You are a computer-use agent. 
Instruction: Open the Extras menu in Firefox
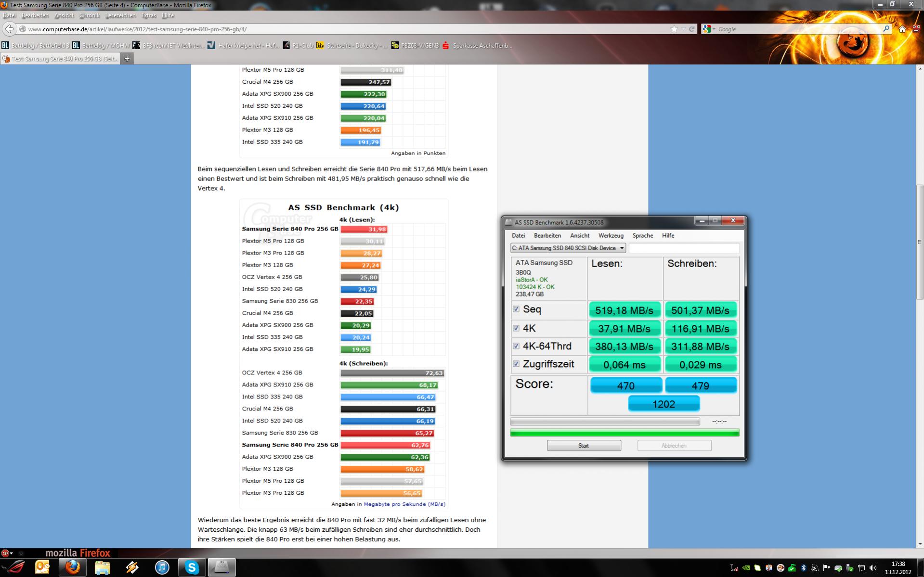click(x=149, y=15)
